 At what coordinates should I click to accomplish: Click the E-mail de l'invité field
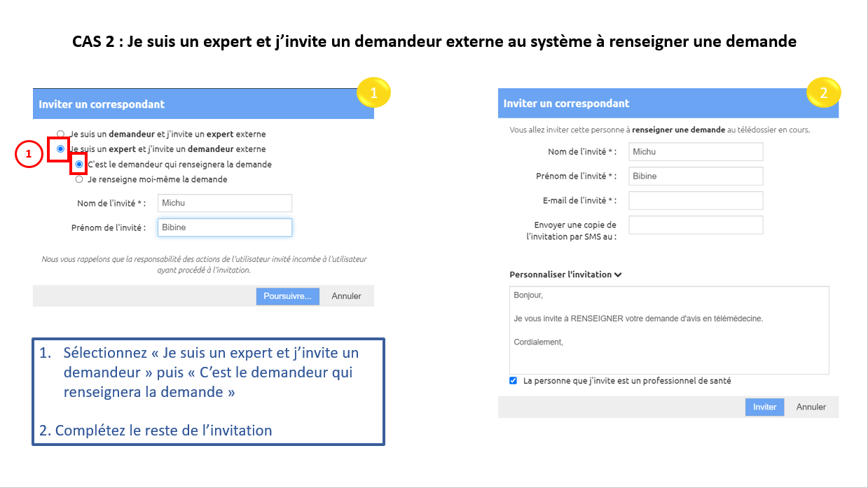pyautogui.click(x=695, y=201)
